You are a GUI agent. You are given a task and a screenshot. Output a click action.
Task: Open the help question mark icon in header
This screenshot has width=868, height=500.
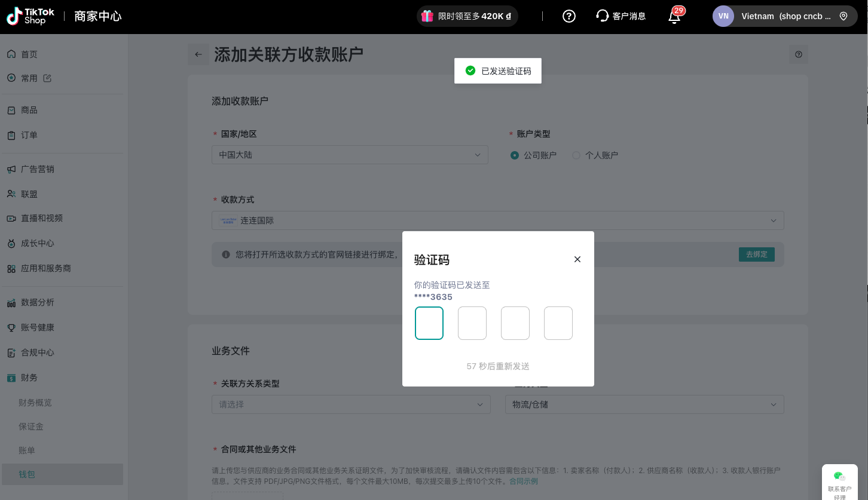click(x=569, y=16)
